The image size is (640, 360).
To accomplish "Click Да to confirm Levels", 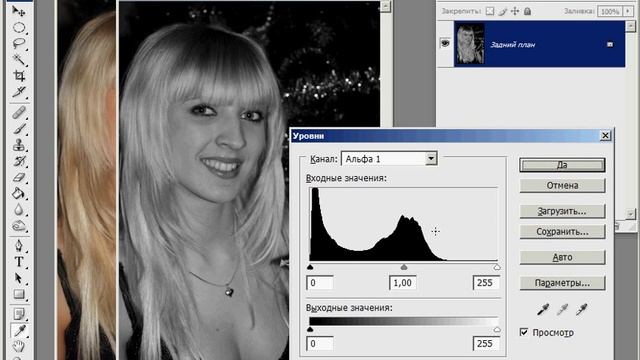I will click(x=562, y=165).
